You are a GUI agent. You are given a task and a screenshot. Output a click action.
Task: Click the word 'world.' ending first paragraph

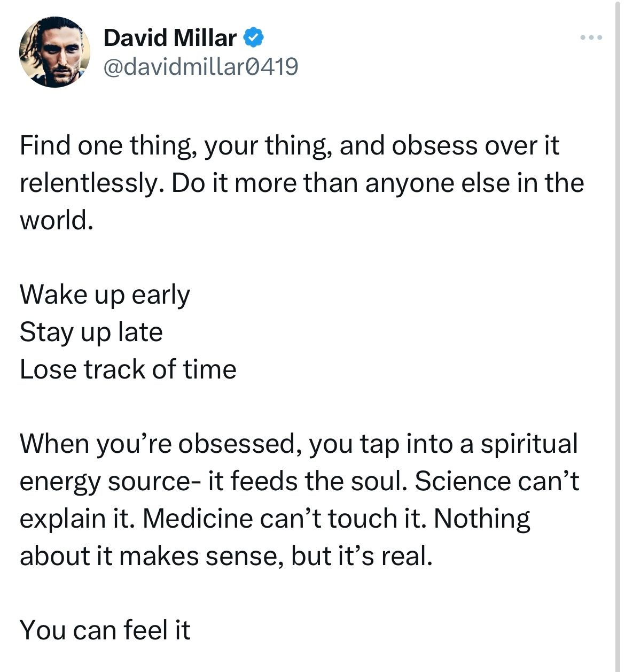tap(57, 220)
